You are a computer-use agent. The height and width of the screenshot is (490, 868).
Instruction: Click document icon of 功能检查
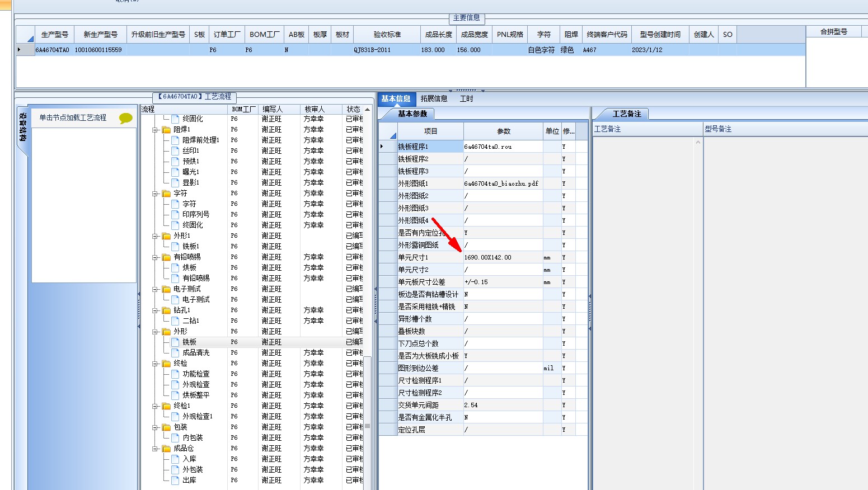[176, 374]
